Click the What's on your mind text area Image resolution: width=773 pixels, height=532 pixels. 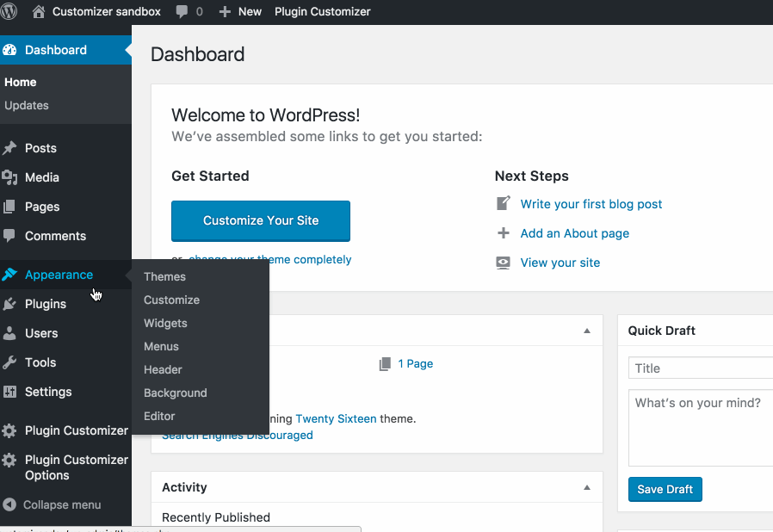coord(701,428)
